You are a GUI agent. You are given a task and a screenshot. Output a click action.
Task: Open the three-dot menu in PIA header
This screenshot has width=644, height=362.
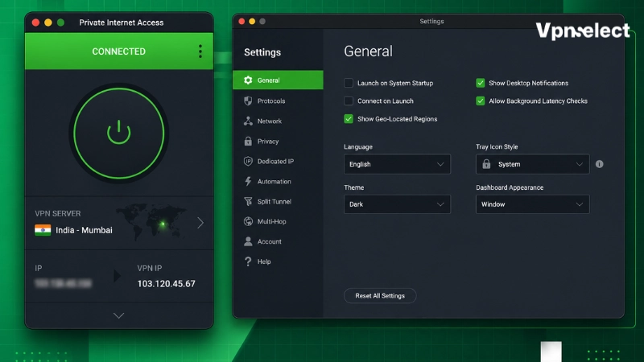(200, 51)
